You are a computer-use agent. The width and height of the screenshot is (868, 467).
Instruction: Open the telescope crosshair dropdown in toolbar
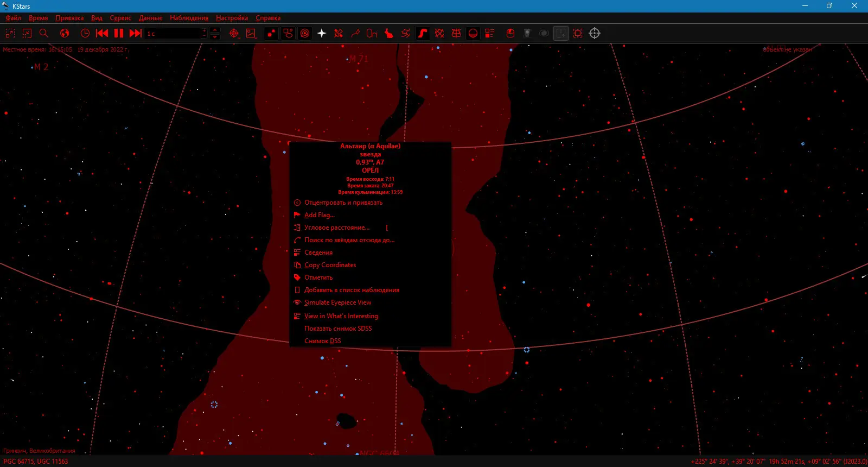(234, 33)
